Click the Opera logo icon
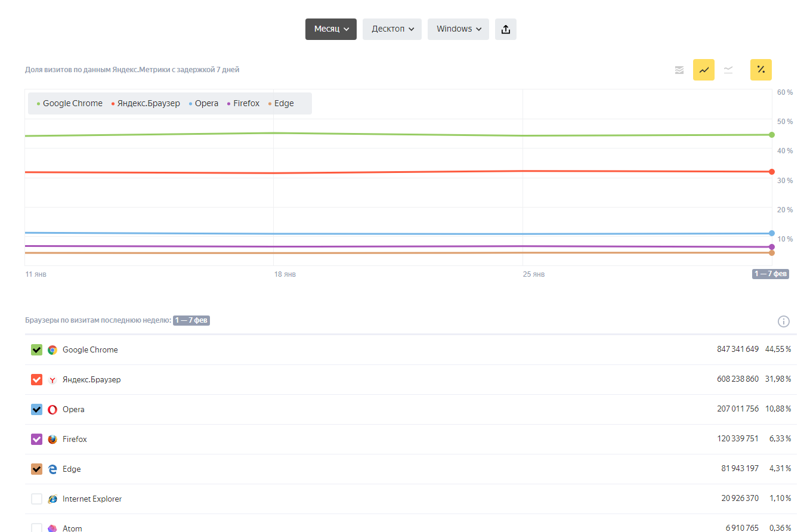 (x=52, y=410)
